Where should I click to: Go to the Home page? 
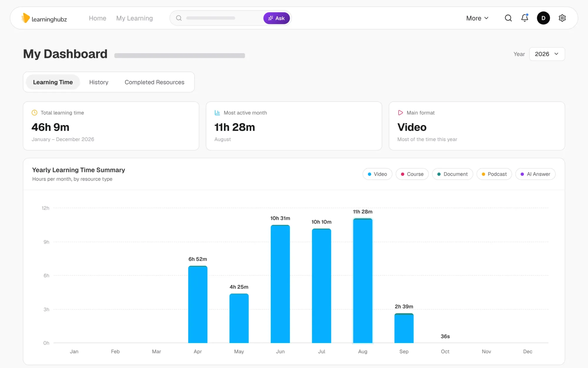[x=97, y=18]
